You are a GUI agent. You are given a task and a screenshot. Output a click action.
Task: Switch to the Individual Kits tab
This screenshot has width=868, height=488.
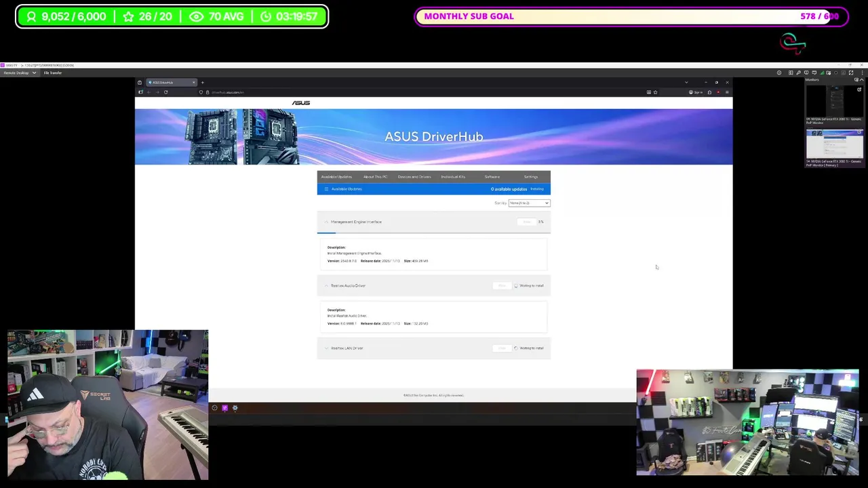click(x=453, y=177)
